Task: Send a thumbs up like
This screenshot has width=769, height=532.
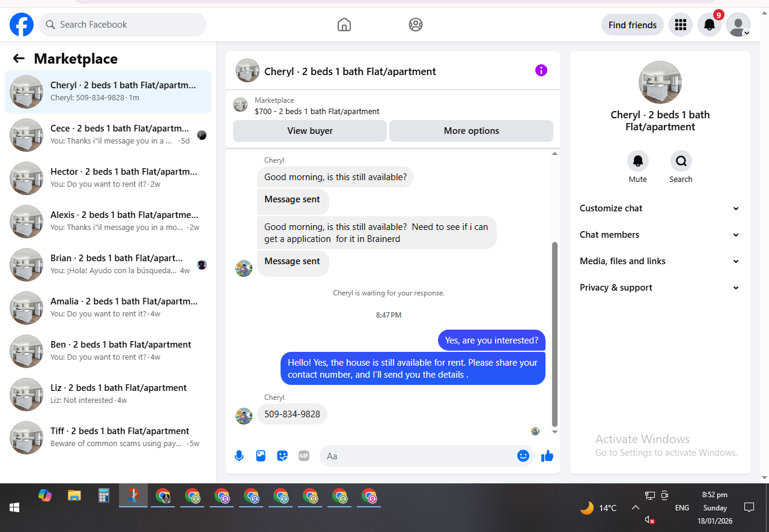Action: (x=547, y=456)
